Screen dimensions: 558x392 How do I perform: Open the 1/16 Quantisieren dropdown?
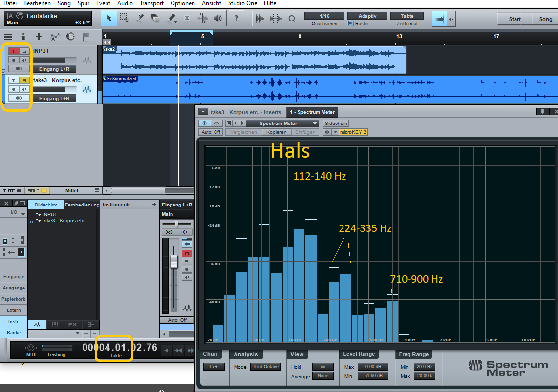[x=324, y=16]
